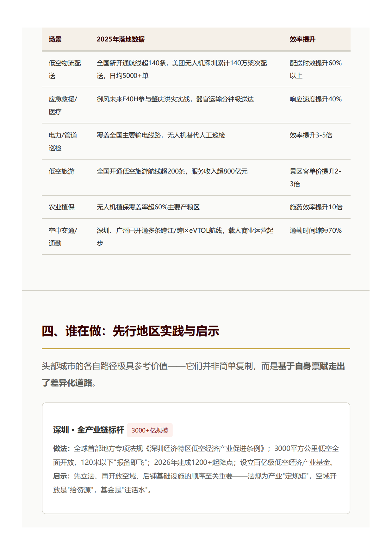
Task: Click the 启示 paragraph in Shenzhen card
Action: tap(195, 483)
